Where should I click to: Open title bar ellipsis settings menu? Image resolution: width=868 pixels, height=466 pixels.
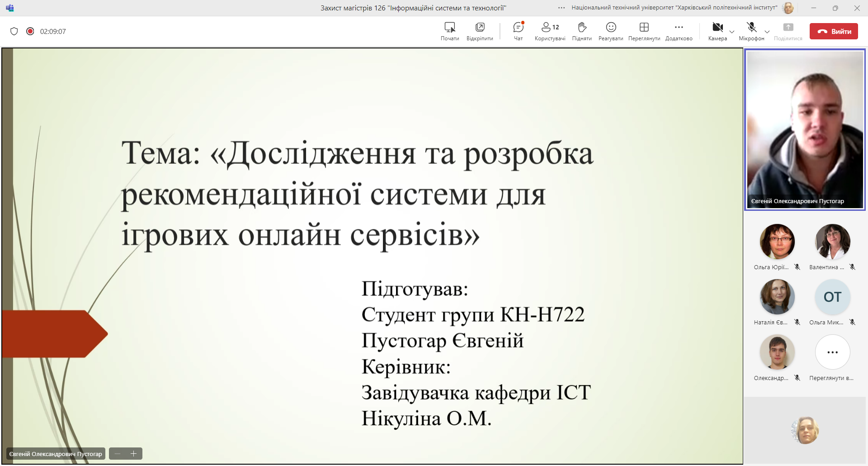[x=561, y=8]
